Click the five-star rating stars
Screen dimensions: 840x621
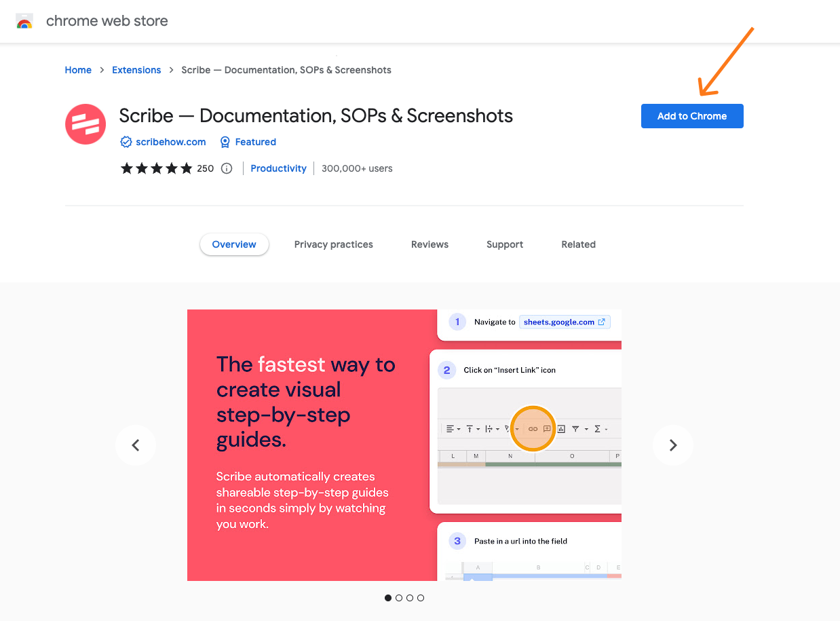click(x=157, y=168)
